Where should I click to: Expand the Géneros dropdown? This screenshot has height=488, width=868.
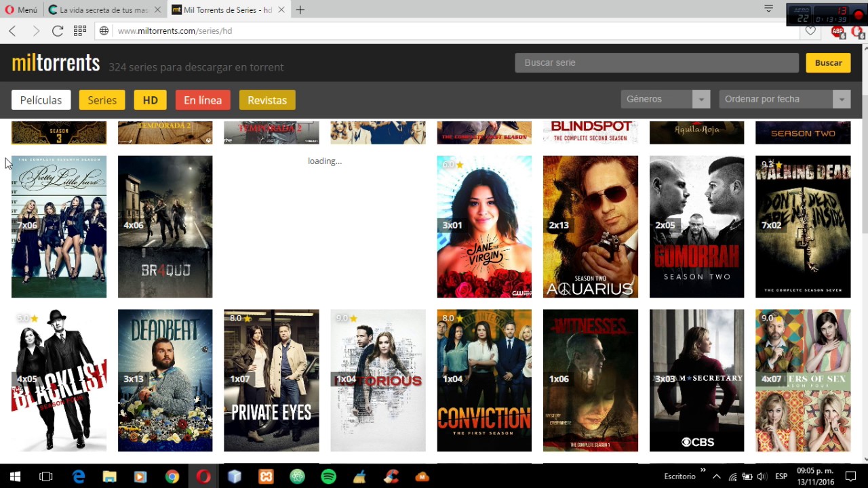(665, 99)
